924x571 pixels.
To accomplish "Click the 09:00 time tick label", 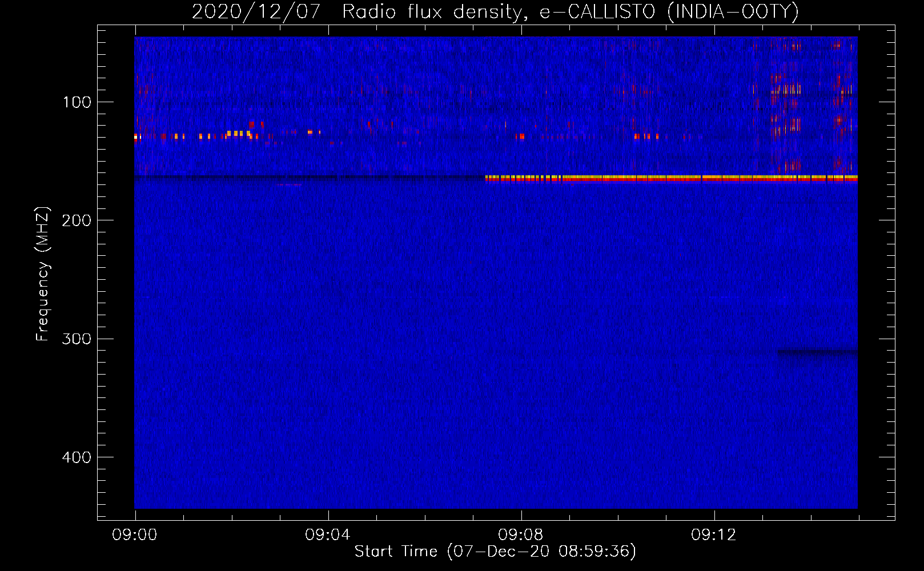I will 135,535.
